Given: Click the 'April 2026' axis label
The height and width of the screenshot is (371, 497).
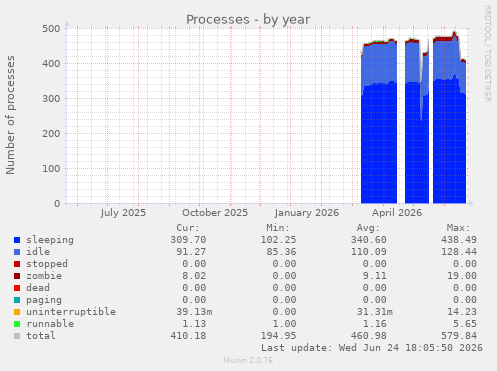Looking at the screenshot, I should click(x=397, y=213).
